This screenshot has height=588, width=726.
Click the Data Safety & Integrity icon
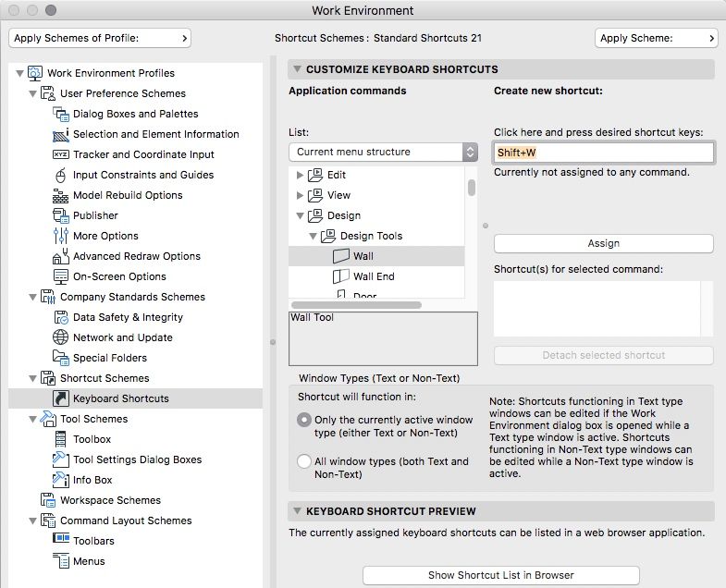coord(61,317)
